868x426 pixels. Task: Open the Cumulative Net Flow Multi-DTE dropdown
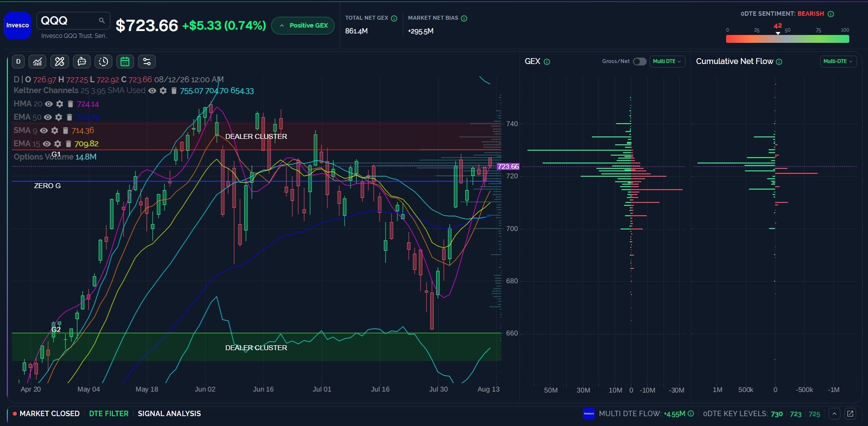[x=838, y=62]
